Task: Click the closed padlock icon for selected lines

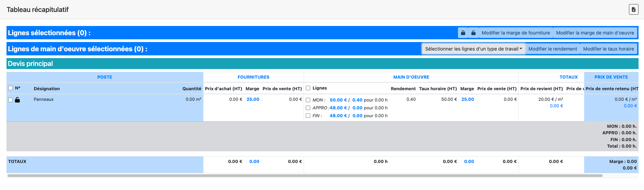Action: coord(463,33)
